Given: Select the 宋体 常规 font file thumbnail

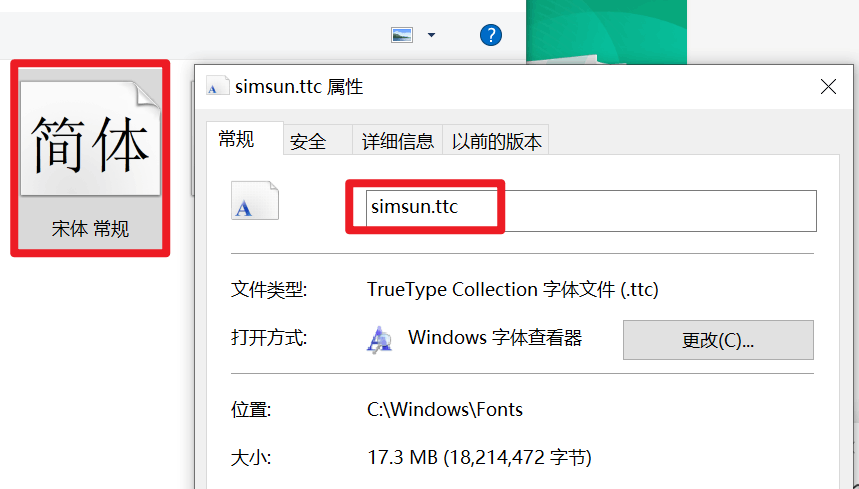Looking at the screenshot, I should click(x=90, y=158).
